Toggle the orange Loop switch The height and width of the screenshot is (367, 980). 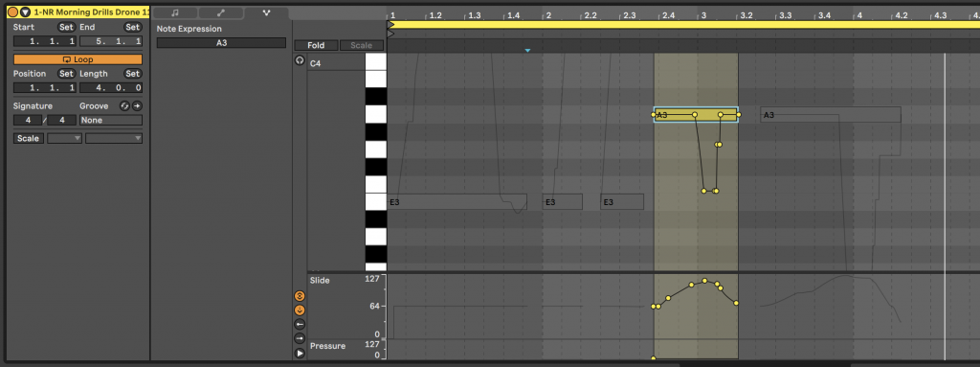[78, 59]
